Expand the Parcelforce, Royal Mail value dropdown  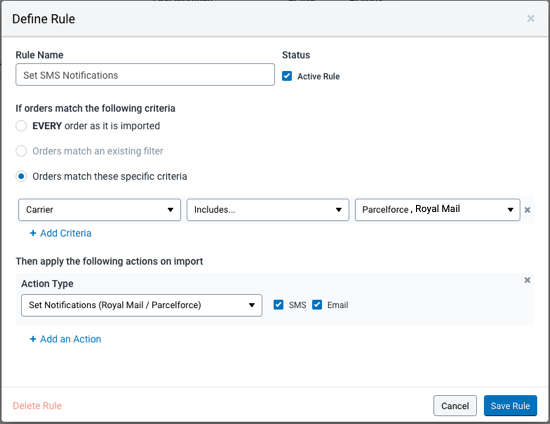coord(437,210)
